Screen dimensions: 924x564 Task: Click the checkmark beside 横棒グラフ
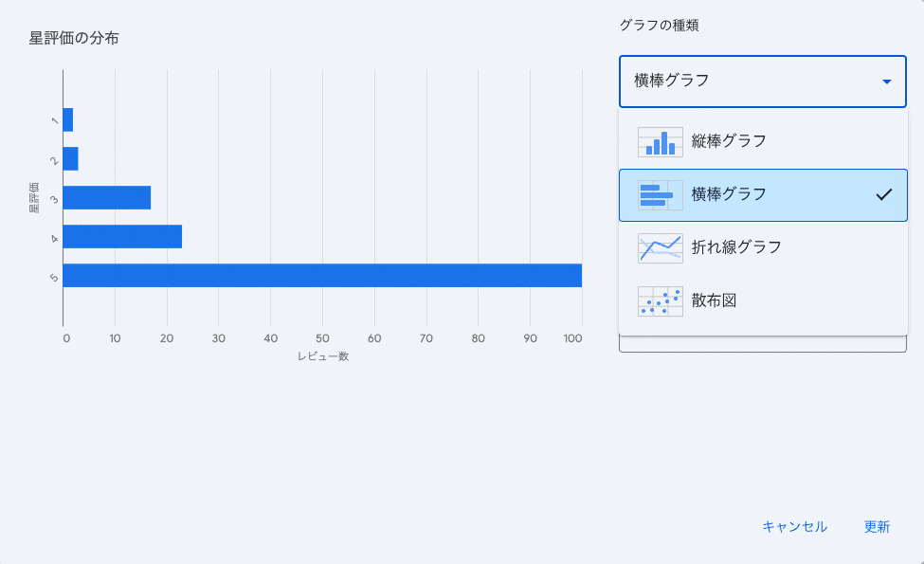pos(883,194)
